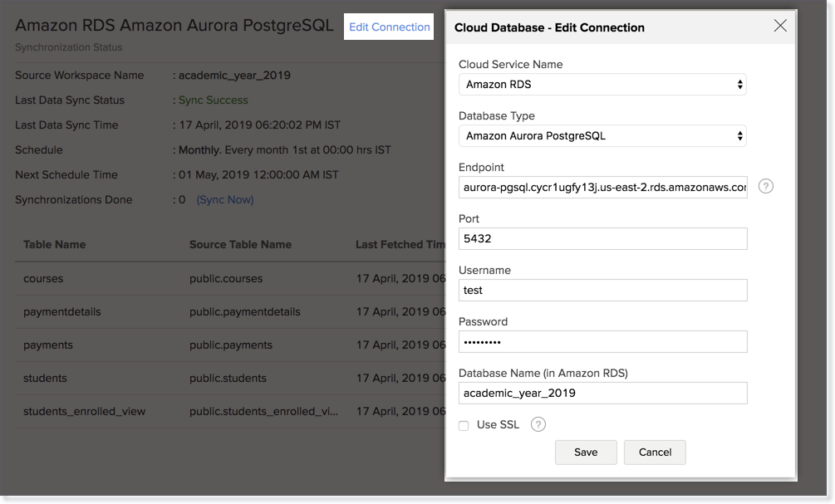Click the paymentdetails table name
The height and width of the screenshot is (504, 835).
coord(61,312)
